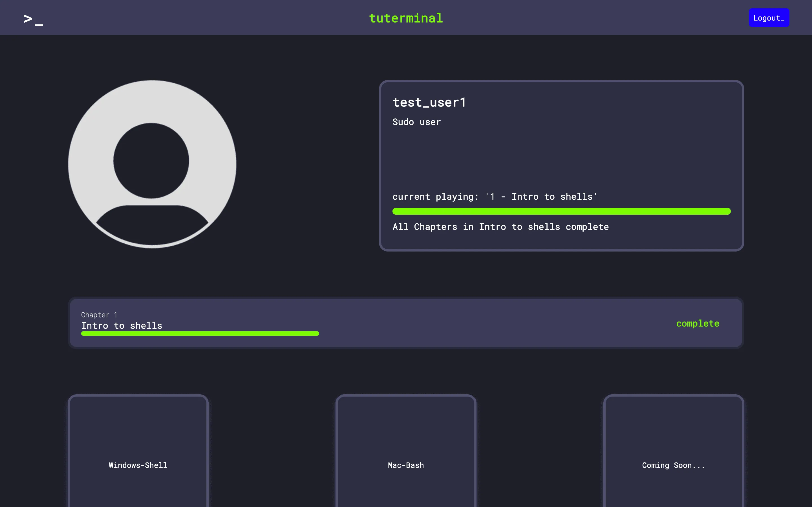The width and height of the screenshot is (812, 507).
Task: Click the Chapter 1 progress bar
Action: 200,334
